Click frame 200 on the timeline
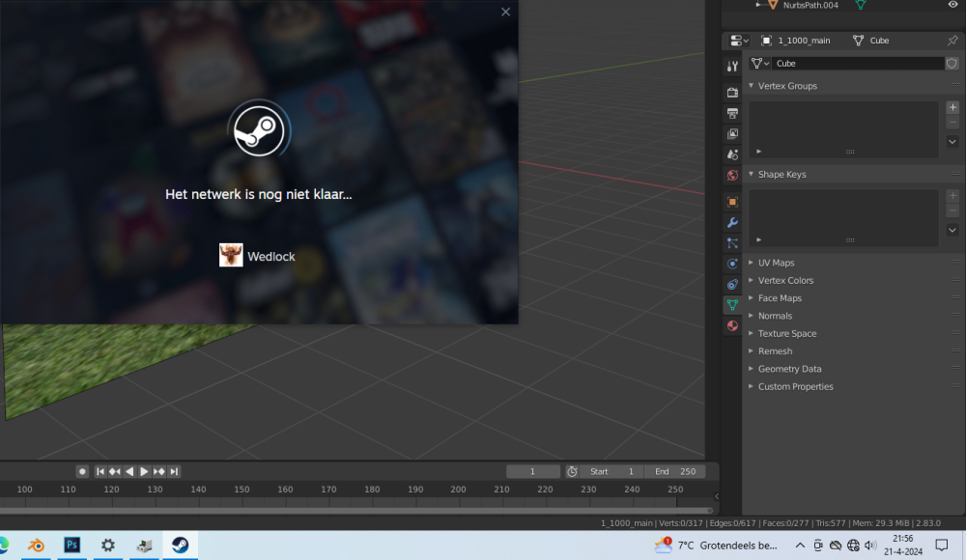Image resolution: width=966 pixels, height=560 pixels. pos(458,490)
